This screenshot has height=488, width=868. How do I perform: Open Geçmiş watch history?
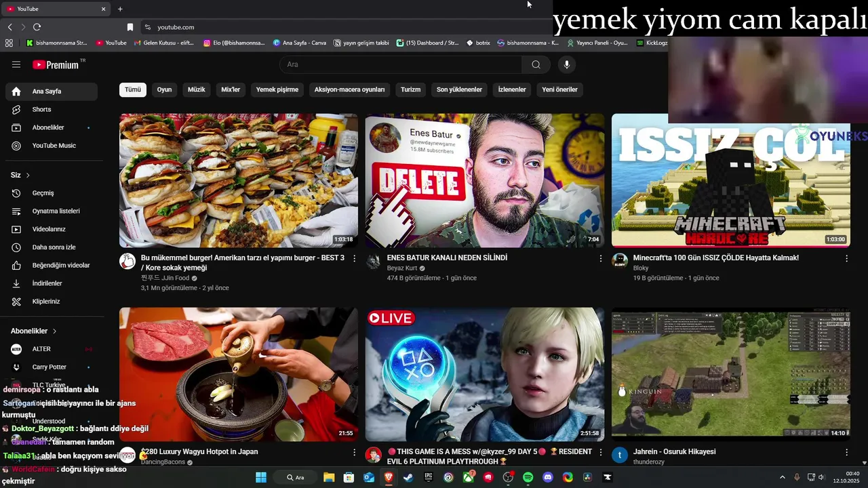(52, 193)
